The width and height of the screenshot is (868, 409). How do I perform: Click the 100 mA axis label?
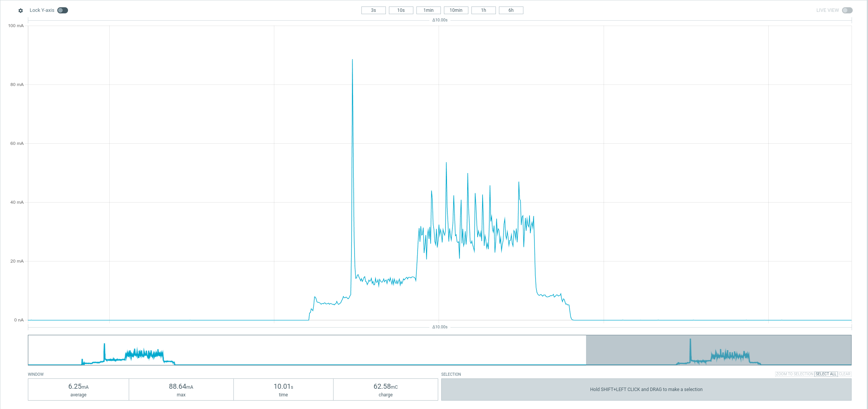[x=16, y=26]
